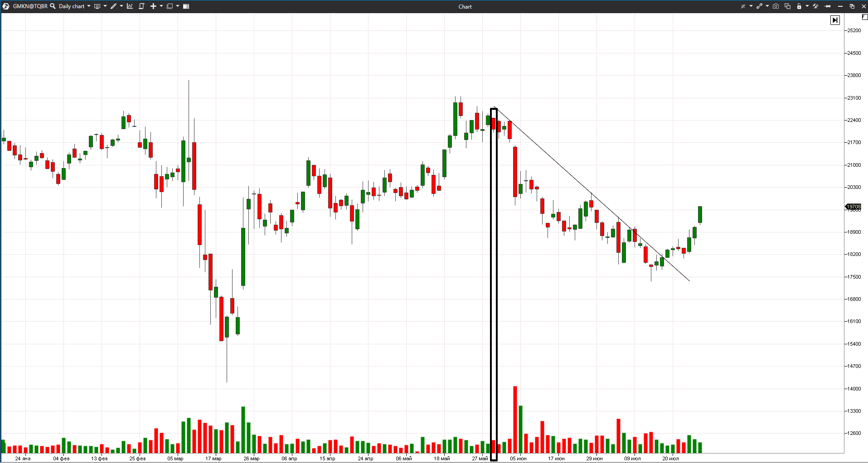The image size is (868, 463).
Task: Toggle the chart lock icon
Action: 799,6
